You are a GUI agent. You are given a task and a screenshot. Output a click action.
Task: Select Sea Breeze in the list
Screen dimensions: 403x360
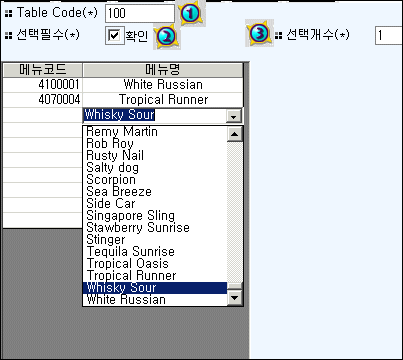point(155,192)
